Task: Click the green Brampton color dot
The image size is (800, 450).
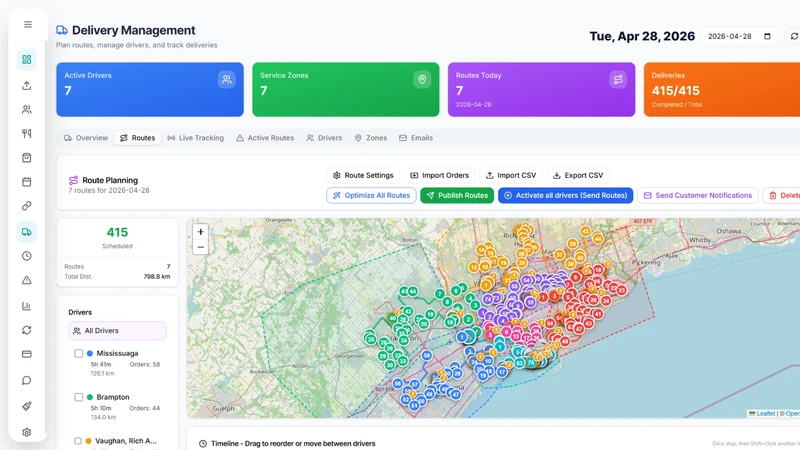Action: (x=90, y=397)
